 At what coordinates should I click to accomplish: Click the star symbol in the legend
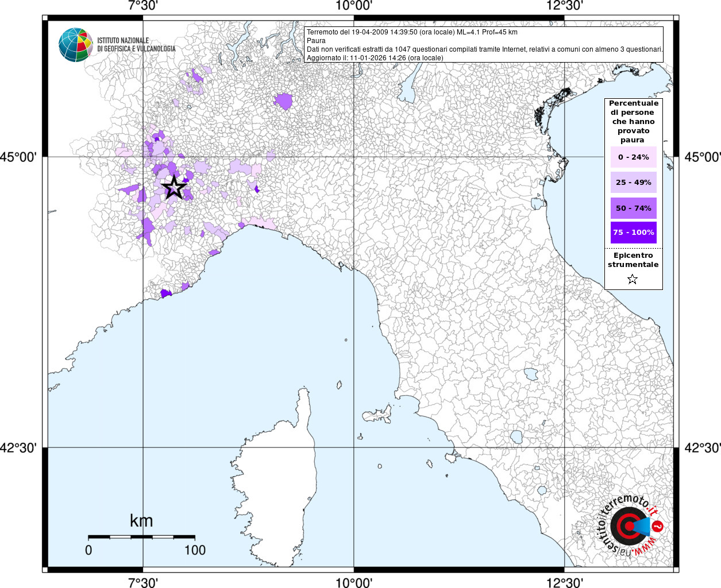point(633,280)
